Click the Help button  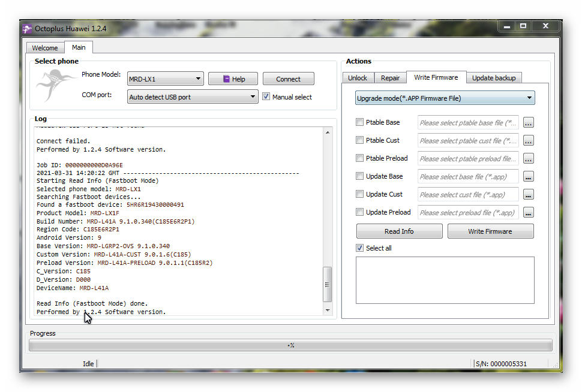point(233,79)
